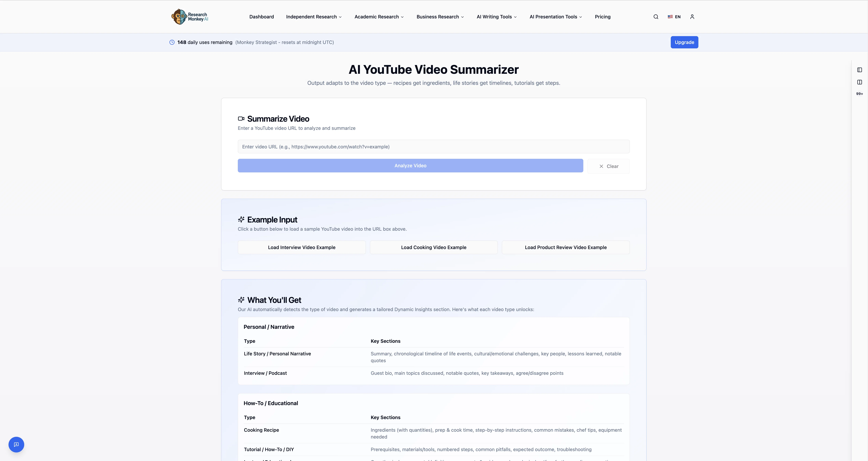
Task: Click the sparkle icon beside What You'll Get
Action: click(x=241, y=300)
